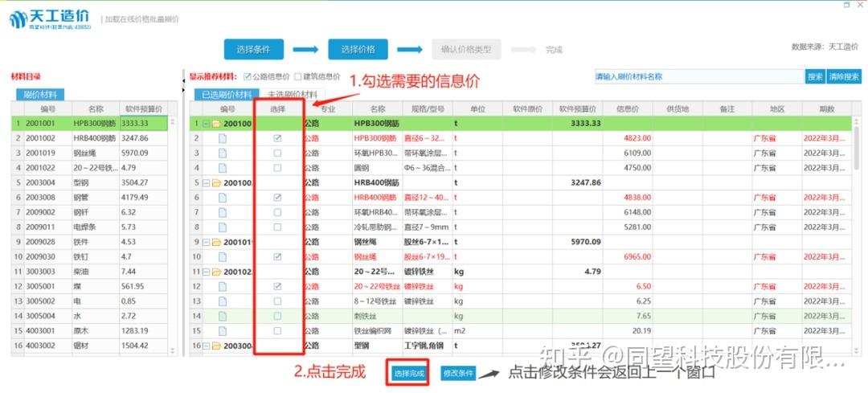Check the 环氧HPB30… row selection box
The image size is (868, 393).
click(277, 153)
